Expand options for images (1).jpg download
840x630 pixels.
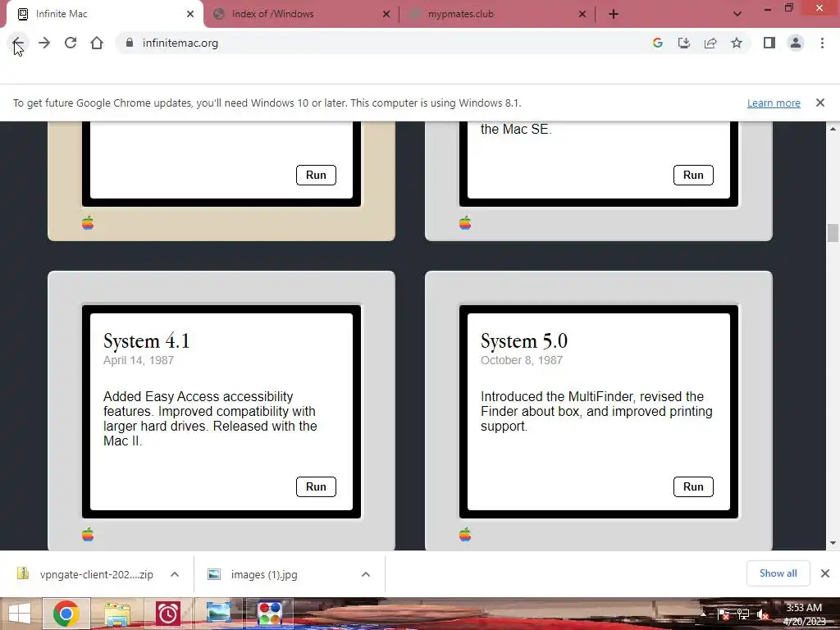pos(366,574)
